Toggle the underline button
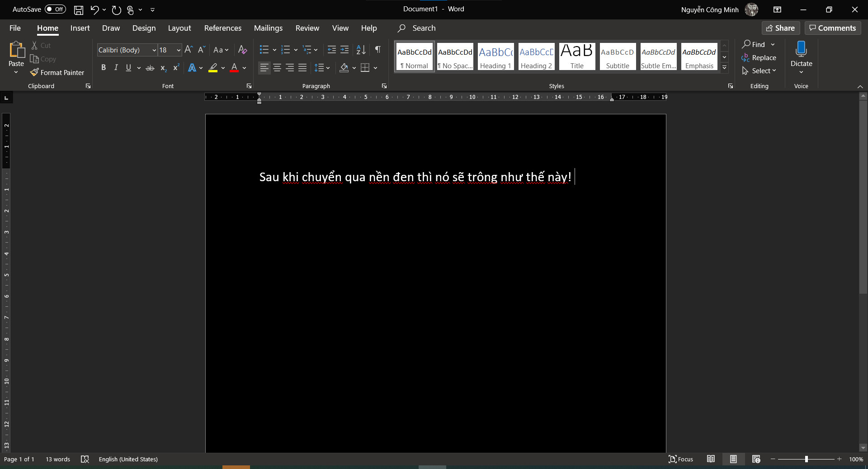868x469 pixels. [128, 68]
